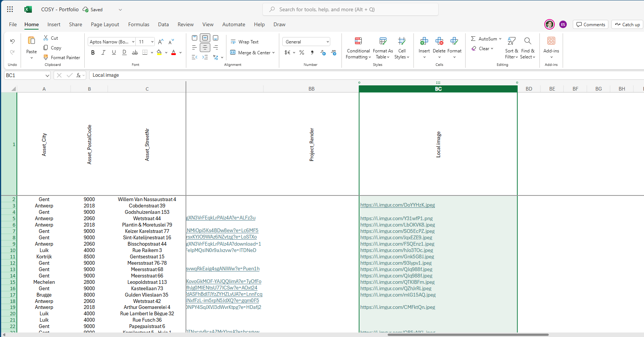Switch to the Data tab
This screenshot has height=337, width=644.
click(163, 24)
